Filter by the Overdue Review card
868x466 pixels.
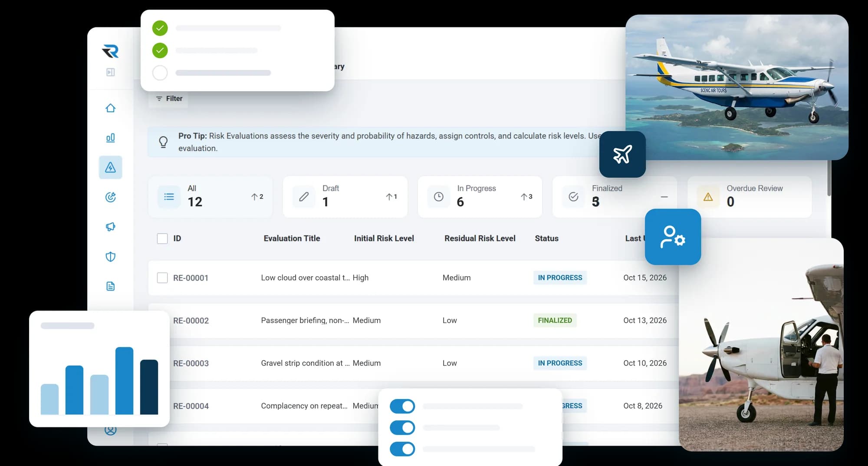click(750, 197)
